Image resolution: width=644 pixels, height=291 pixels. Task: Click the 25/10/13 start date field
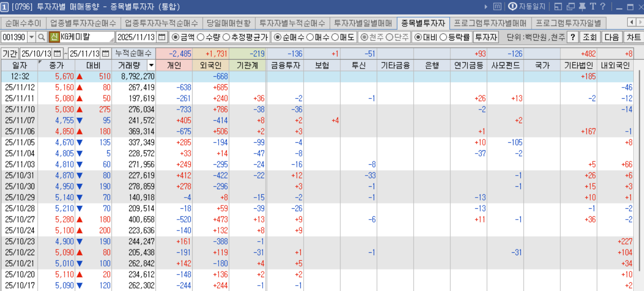pyautogui.click(x=36, y=54)
